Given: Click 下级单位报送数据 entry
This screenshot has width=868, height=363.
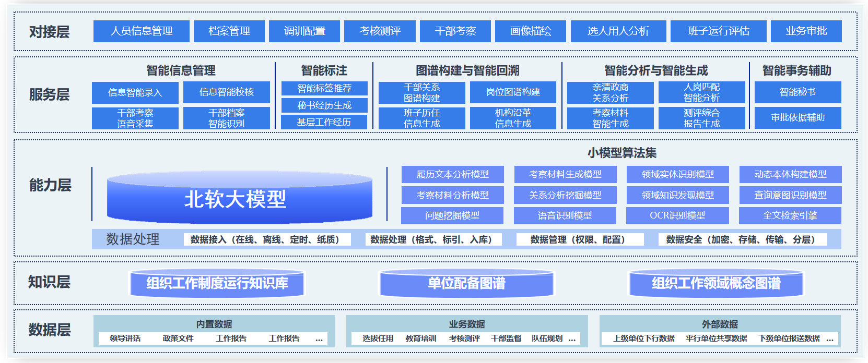Looking at the screenshot, I should (789, 338).
